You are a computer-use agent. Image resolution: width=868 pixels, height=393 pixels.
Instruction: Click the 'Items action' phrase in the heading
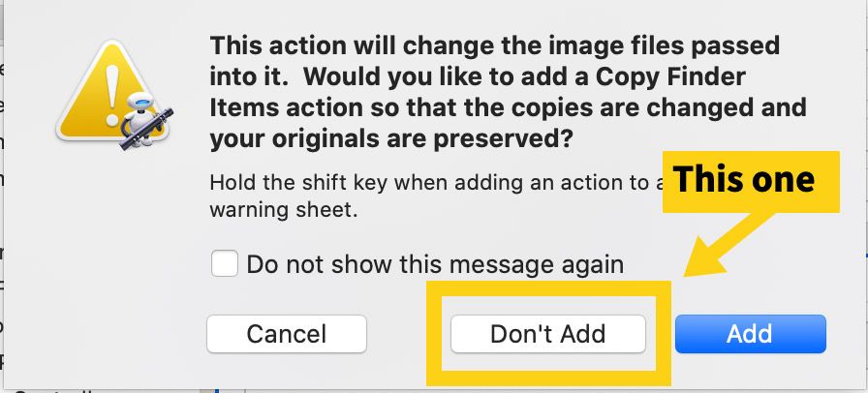tap(286, 108)
